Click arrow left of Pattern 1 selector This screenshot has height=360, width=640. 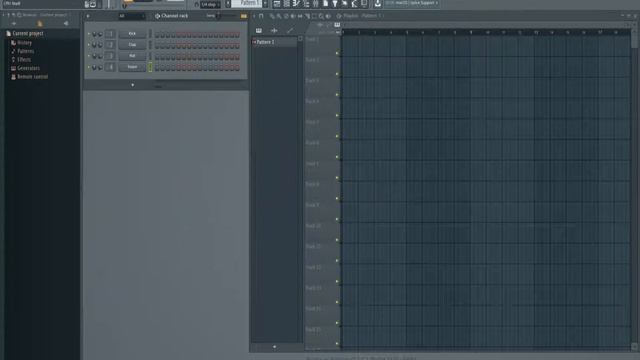[228, 4]
